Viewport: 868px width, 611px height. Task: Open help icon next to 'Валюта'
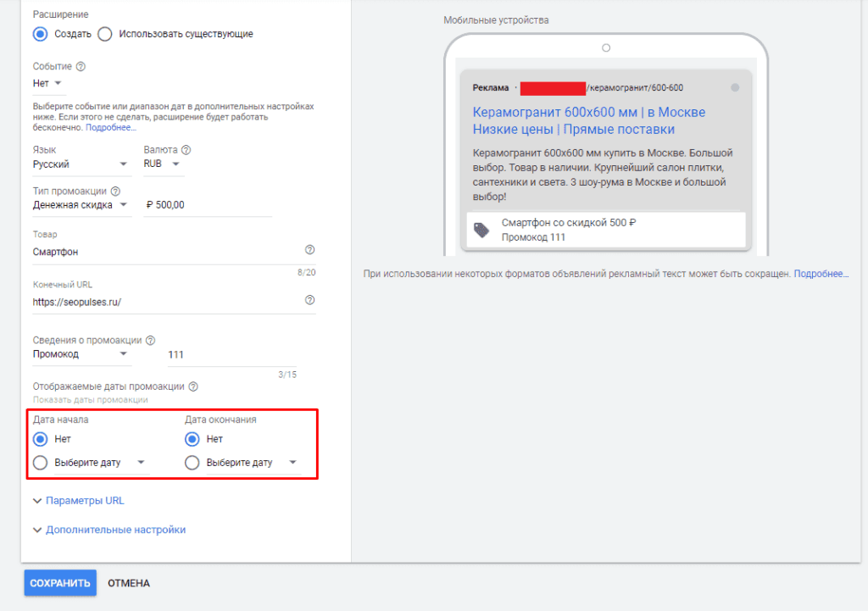coord(186,150)
